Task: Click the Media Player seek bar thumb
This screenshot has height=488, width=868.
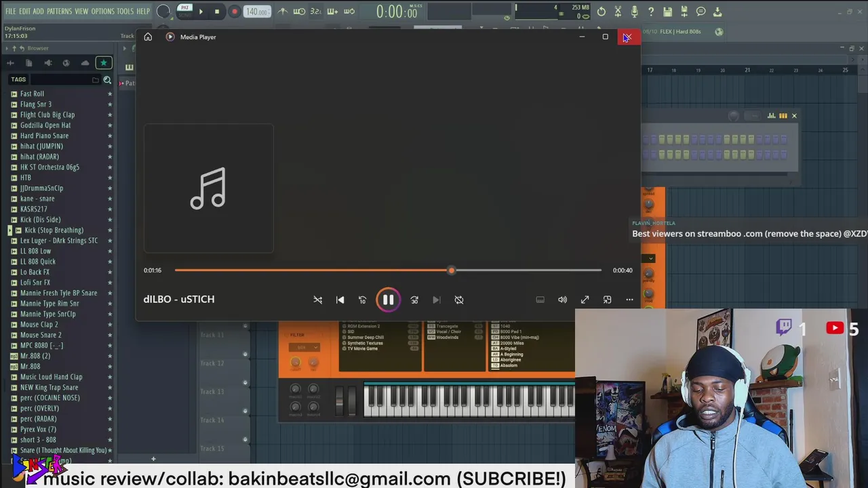Action: point(451,270)
